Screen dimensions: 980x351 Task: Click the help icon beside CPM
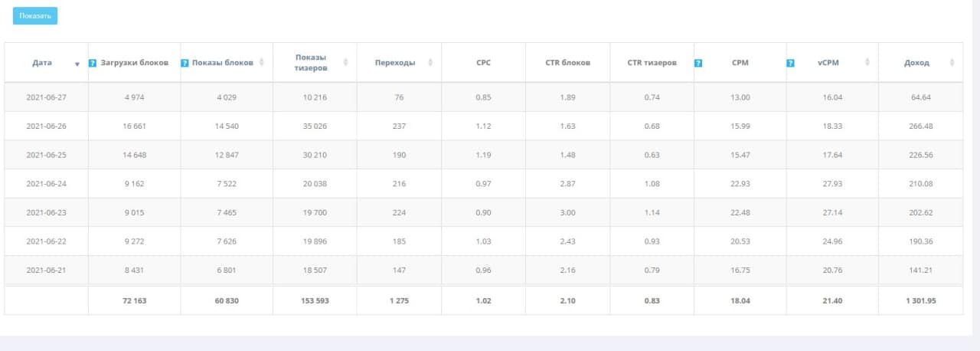coord(698,63)
